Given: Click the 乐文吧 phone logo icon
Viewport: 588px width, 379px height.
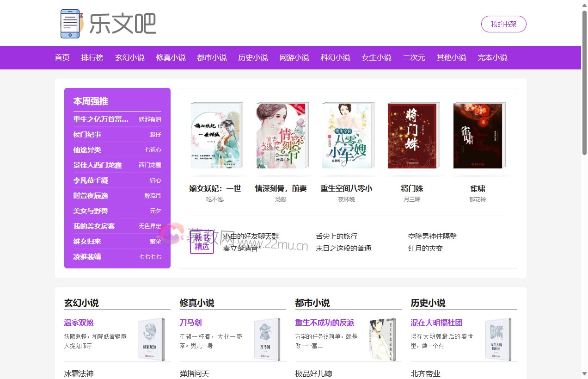Looking at the screenshot, I should pos(70,22).
